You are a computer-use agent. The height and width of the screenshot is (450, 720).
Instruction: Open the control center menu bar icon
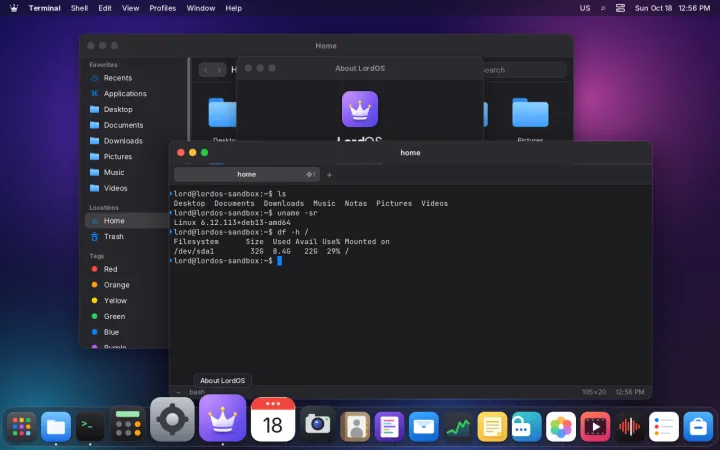620,8
